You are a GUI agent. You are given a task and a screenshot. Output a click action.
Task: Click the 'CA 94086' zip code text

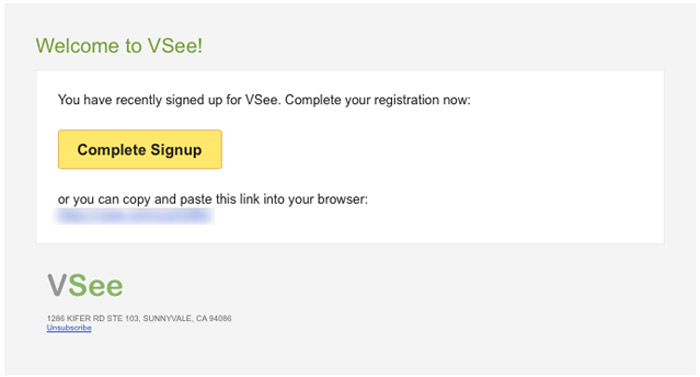(213, 318)
